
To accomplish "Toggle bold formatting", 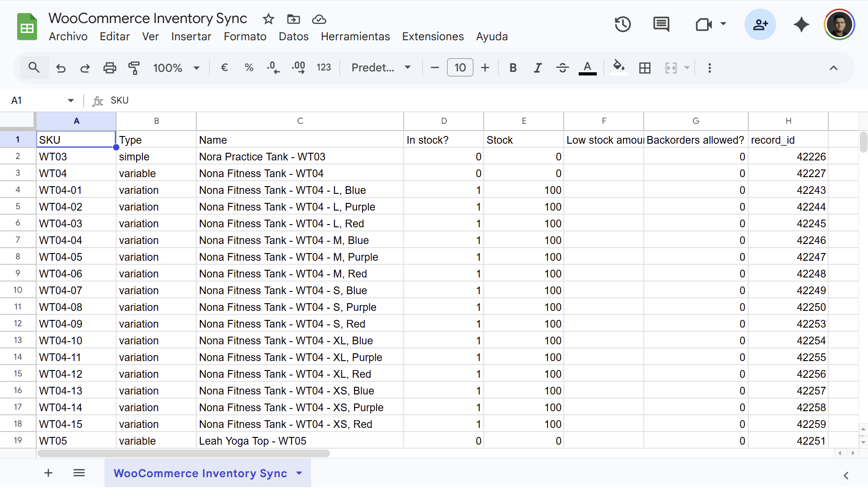I will coord(513,68).
